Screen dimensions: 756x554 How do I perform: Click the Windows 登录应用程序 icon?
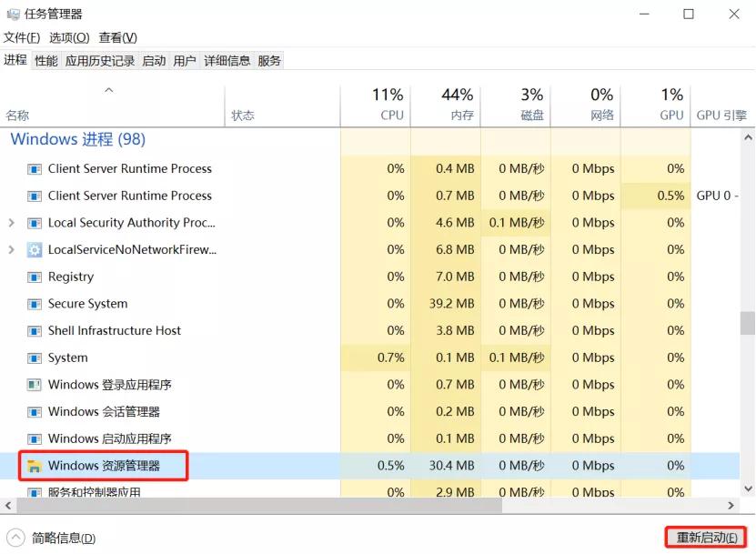(35, 385)
